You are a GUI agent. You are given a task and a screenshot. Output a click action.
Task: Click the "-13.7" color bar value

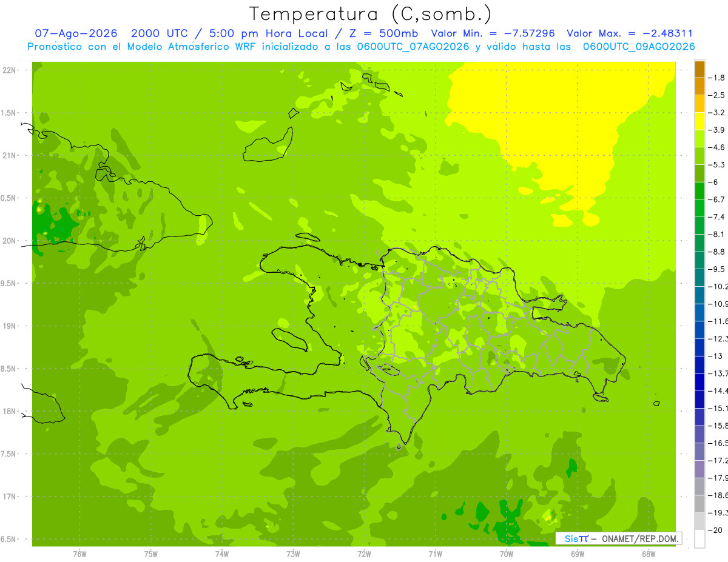coord(717,373)
